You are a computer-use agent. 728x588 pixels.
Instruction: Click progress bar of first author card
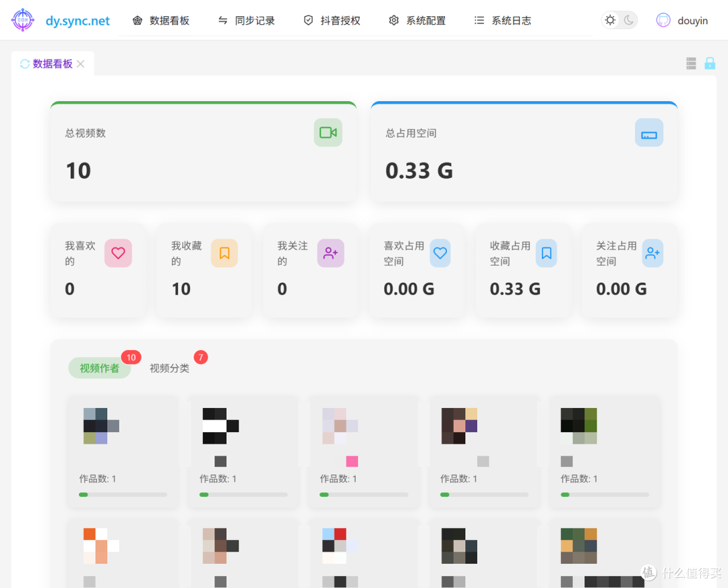tap(123, 495)
